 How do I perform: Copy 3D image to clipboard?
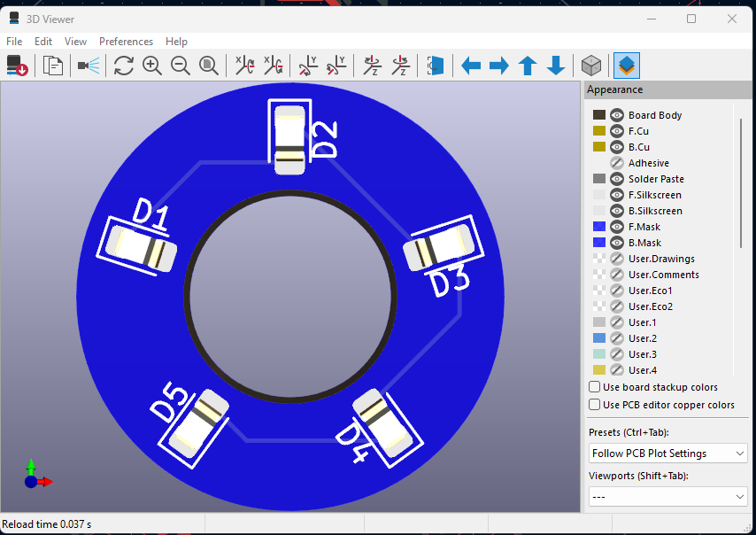[x=53, y=66]
